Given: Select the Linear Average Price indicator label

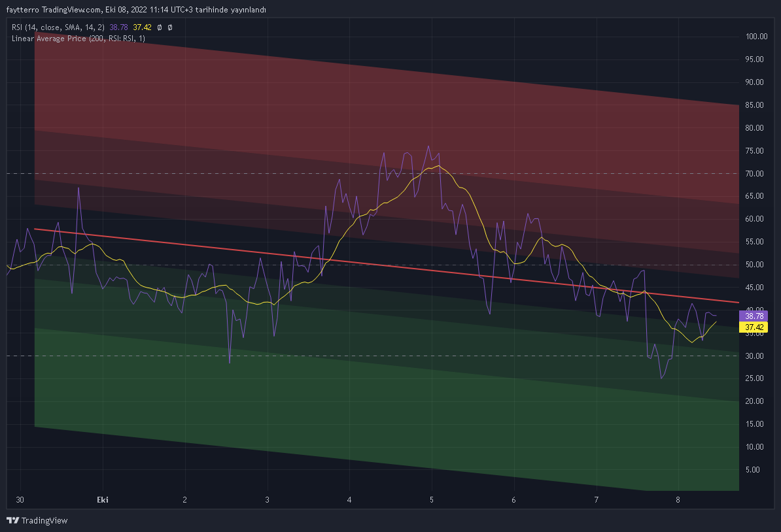Looking at the screenshot, I should coord(78,39).
